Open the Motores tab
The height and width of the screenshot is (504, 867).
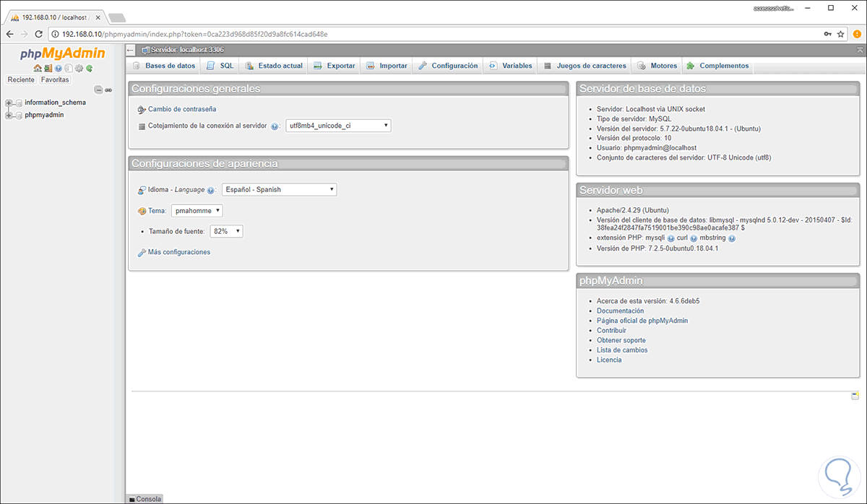pyautogui.click(x=657, y=66)
